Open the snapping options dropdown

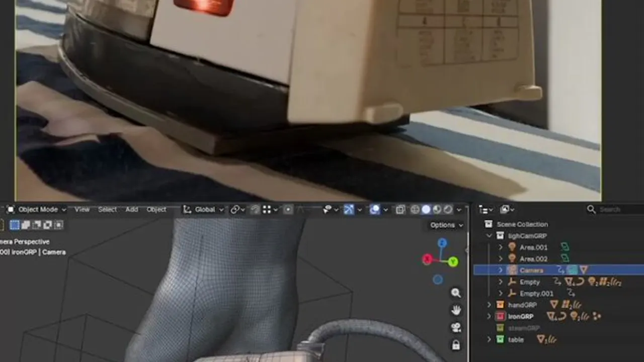click(270, 210)
